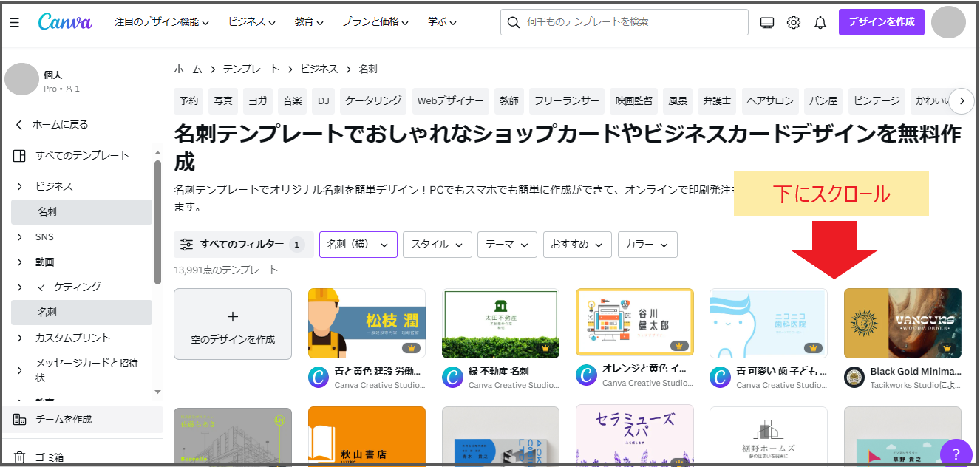Open the notifications bell icon
980x467 pixels.
[820, 23]
